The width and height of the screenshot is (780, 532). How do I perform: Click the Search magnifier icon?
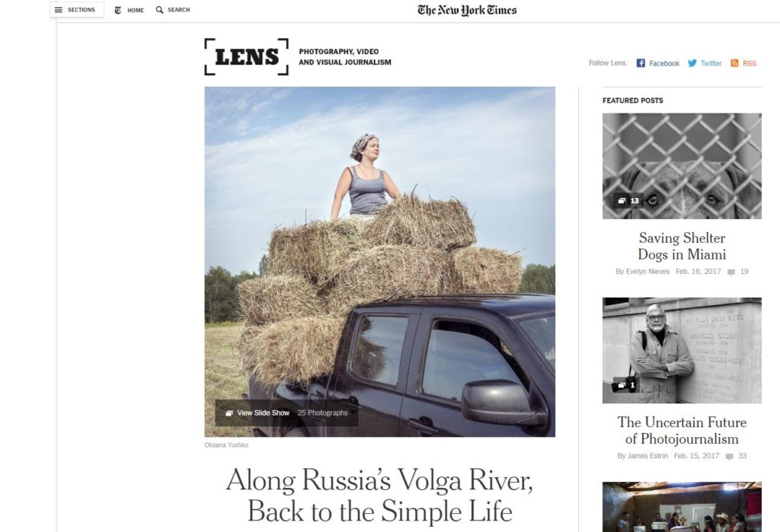click(159, 10)
